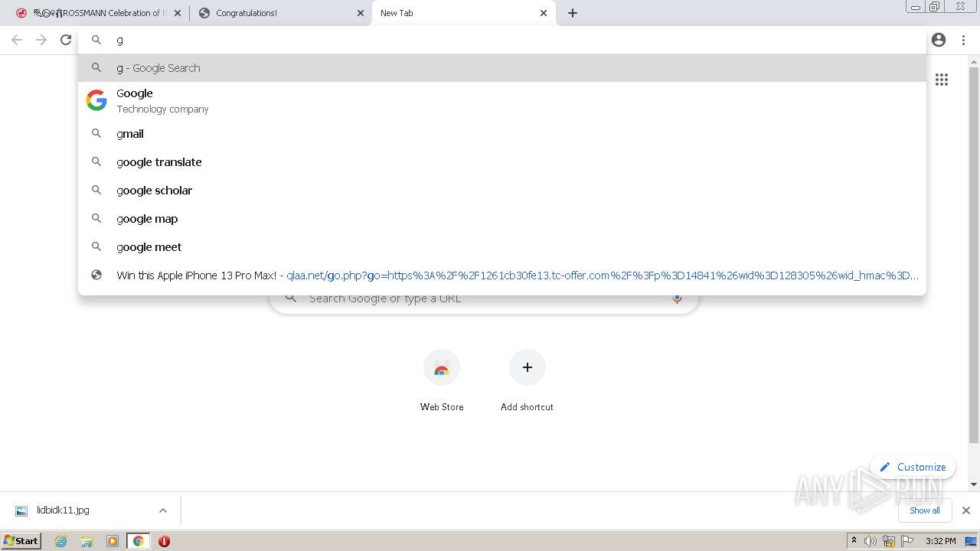Click the Search Google or type URL box
980x551 pixels.
click(484, 298)
